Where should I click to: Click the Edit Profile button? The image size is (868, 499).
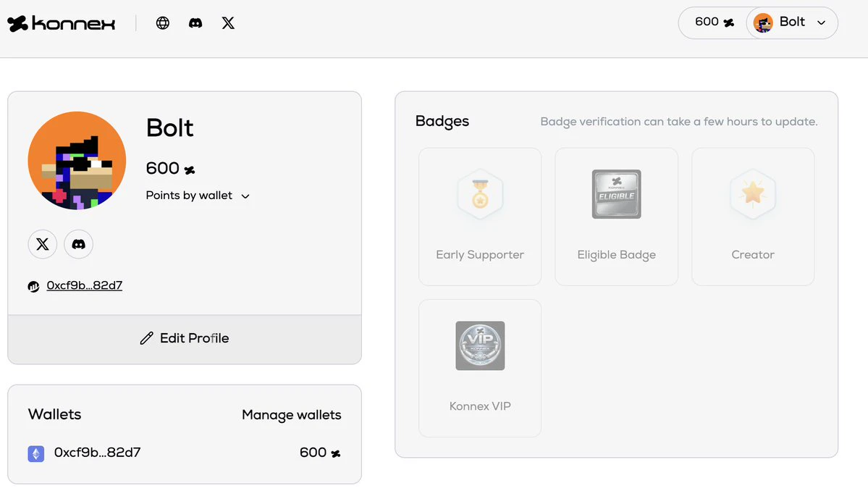[x=185, y=339]
